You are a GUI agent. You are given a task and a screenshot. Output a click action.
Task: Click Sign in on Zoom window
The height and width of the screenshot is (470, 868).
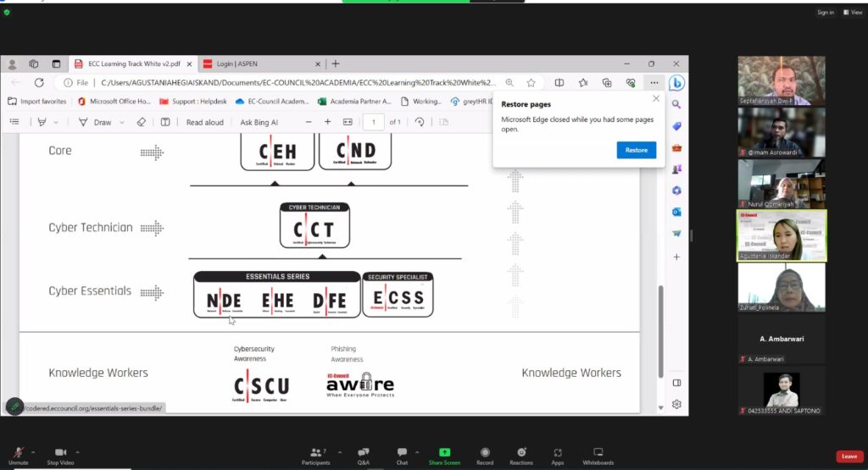[826, 12]
